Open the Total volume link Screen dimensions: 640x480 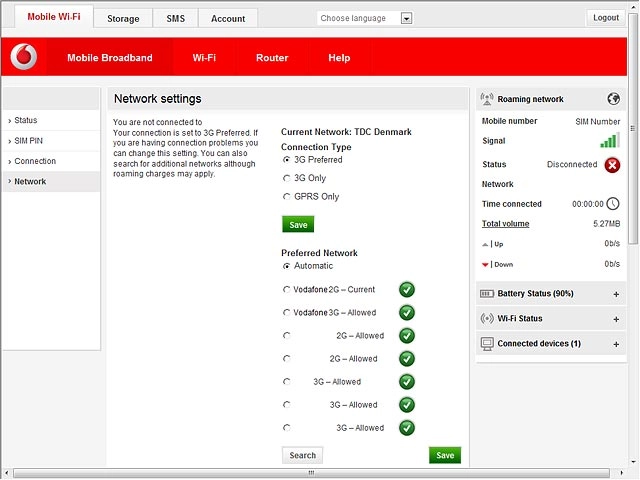505,224
